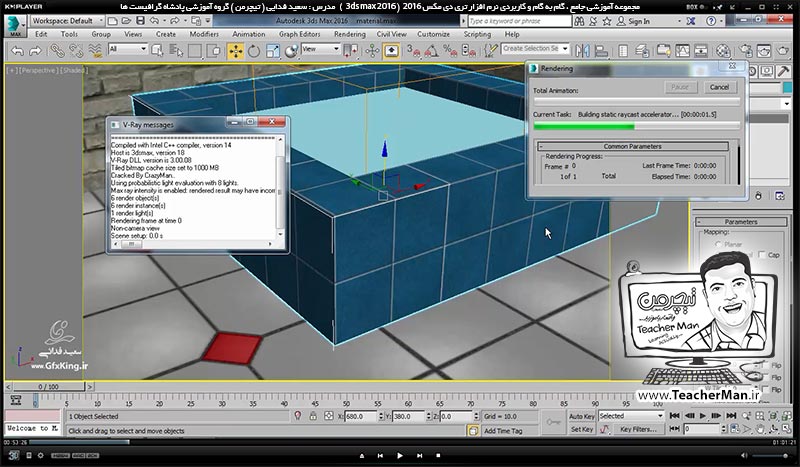Screen dimensions: 800x467
Task: Open the Material Editor icon
Action: (723, 51)
